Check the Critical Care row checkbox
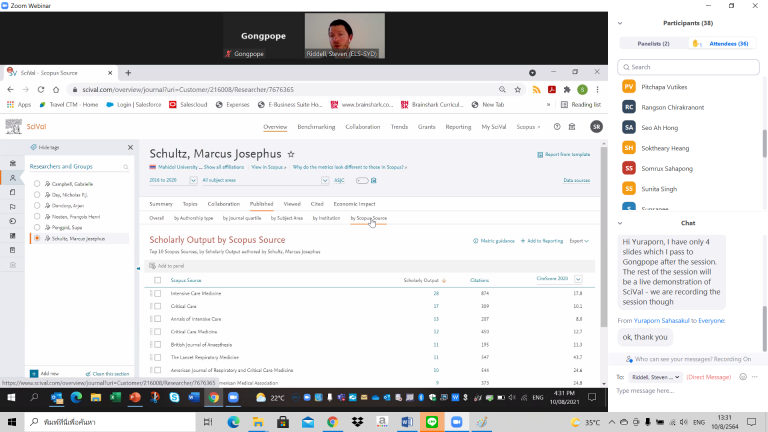Viewport: 768px width, 432px height. click(157, 306)
